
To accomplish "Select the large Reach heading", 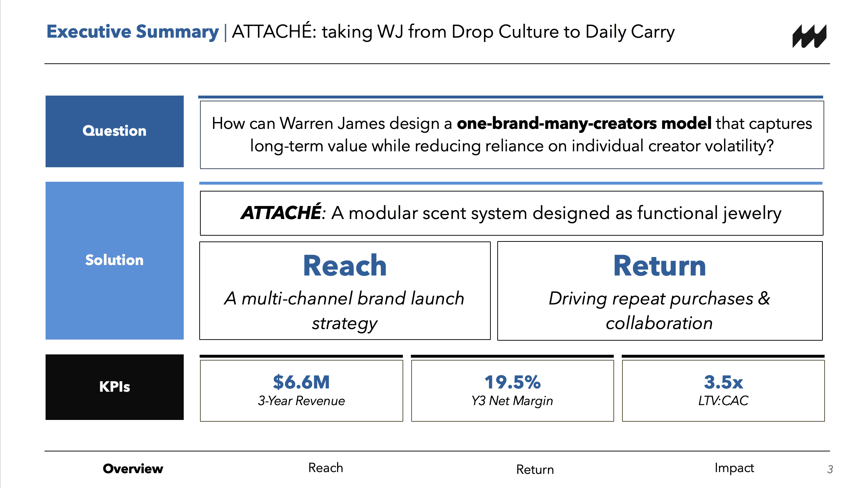I will click(x=345, y=266).
